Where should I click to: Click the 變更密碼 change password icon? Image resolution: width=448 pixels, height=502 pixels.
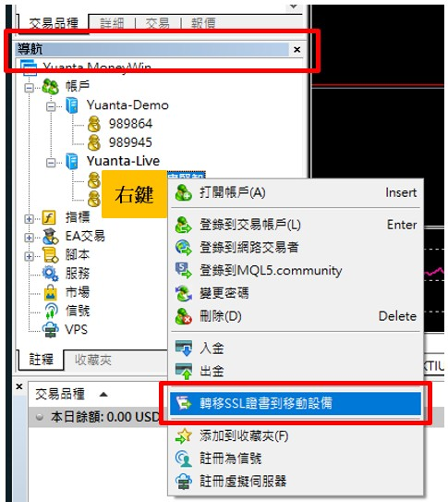pos(184,293)
